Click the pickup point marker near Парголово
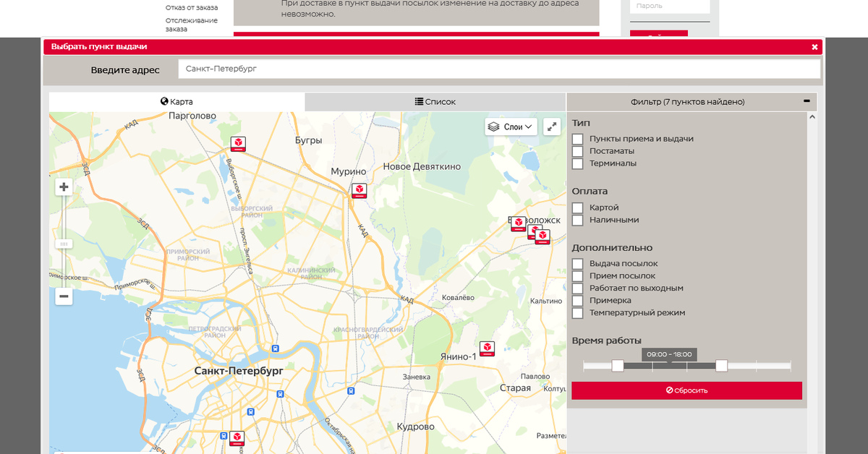 (238, 144)
